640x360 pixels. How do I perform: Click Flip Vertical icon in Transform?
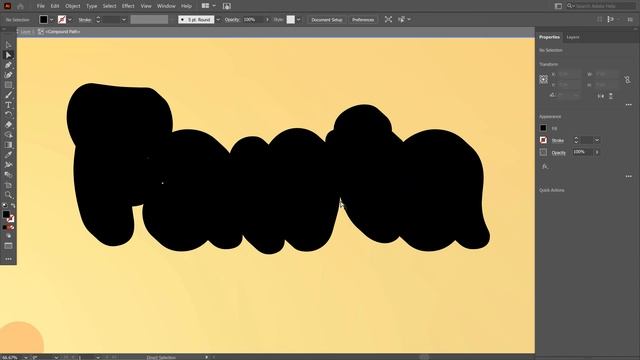coord(611,96)
